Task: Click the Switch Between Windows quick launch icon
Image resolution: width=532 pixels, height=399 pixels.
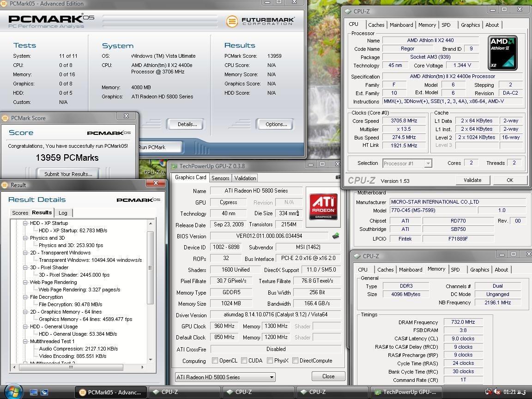Action: point(44,392)
